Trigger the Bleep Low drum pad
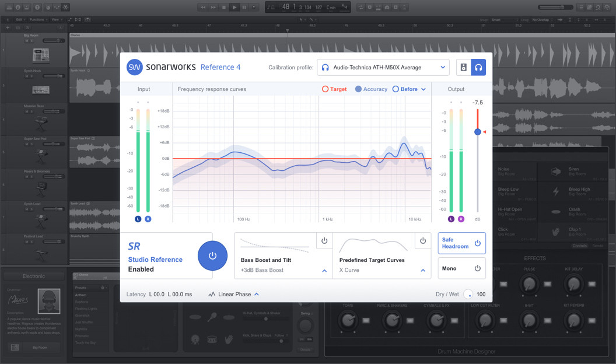This screenshot has width=616, height=364. point(514,191)
